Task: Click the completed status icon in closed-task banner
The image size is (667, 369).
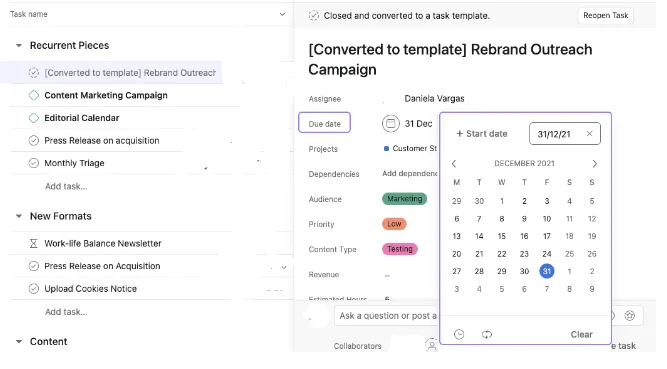Action: pyautogui.click(x=314, y=16)
